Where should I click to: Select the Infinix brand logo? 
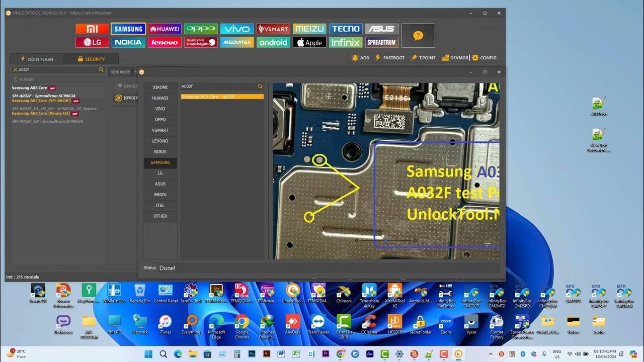click(346, 43)
